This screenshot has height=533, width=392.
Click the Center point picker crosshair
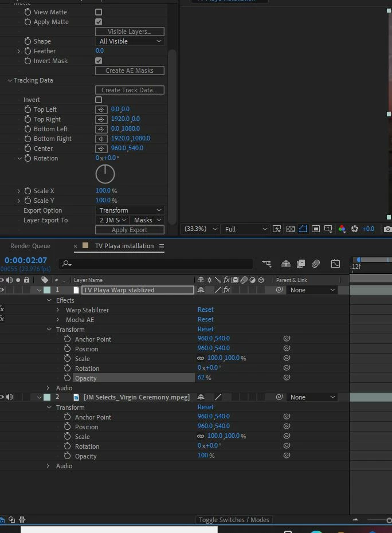point(101,148)
